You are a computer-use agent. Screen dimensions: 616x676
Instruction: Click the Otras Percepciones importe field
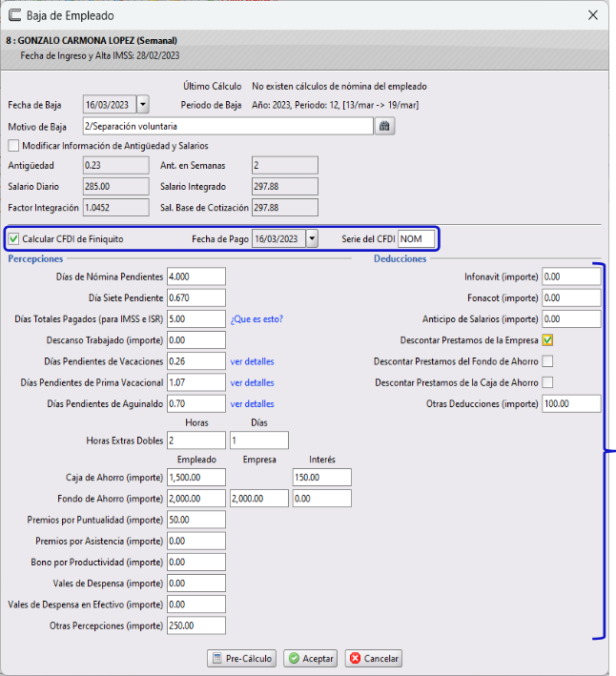[196, 625]
